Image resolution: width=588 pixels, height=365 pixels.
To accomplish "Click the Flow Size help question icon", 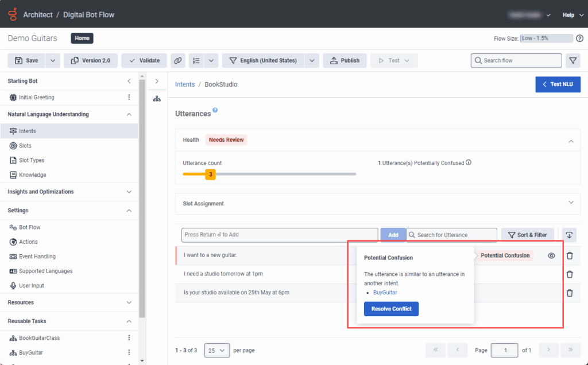I will tap(579, 38).
